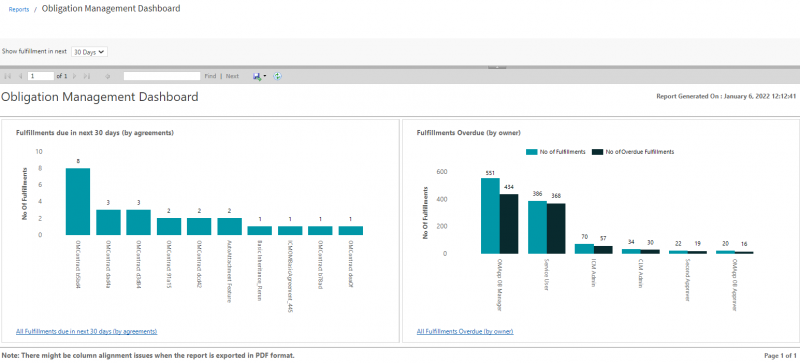Open All Fulfillments Overdue by owner link
The image size is (800, 363).
coord(465,331)
